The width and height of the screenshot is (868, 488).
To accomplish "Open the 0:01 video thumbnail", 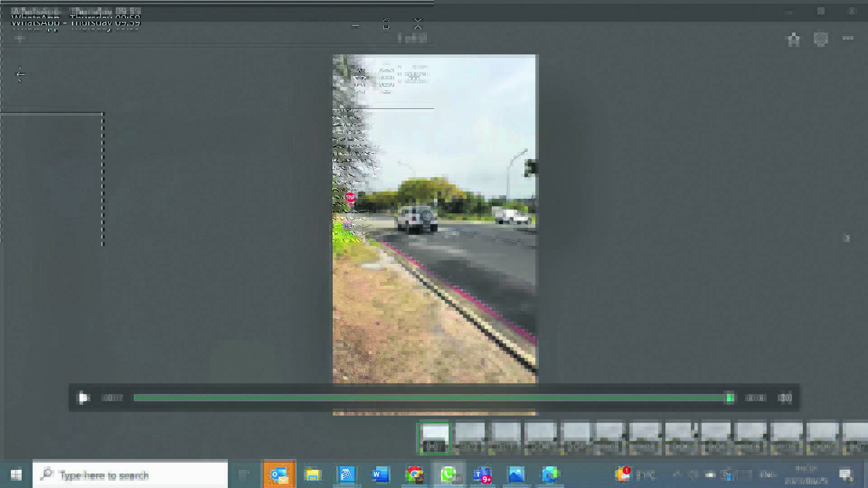I will 505,438.
